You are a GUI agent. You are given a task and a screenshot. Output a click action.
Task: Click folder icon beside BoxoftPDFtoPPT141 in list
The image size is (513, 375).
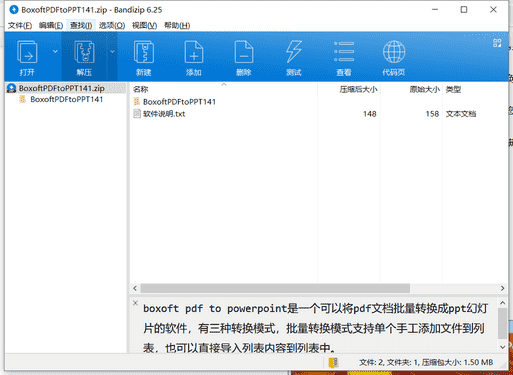point(136,101)
